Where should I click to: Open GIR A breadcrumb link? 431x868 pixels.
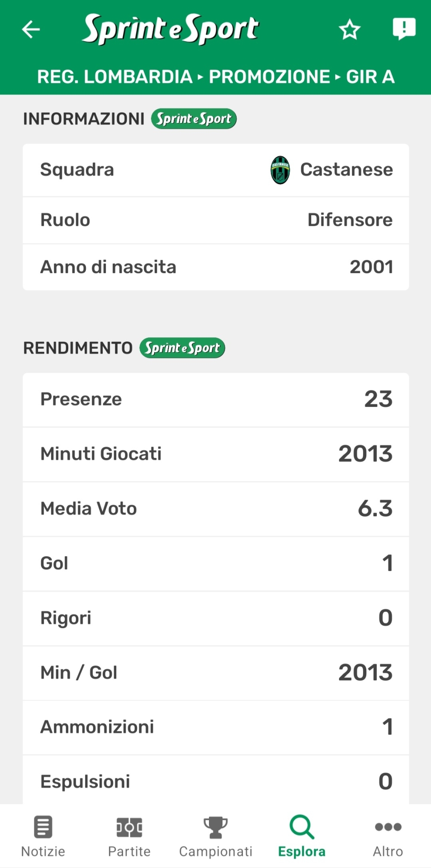tap(370, 77)
